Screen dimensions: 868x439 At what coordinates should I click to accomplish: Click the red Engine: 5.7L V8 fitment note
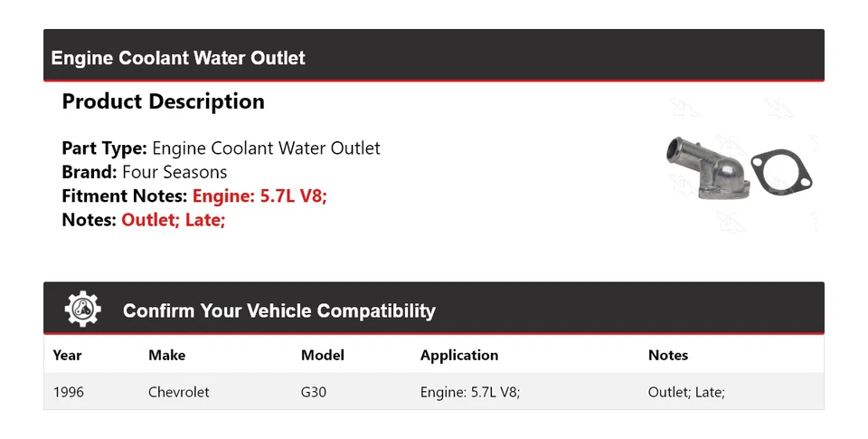[x=259, y=196]
